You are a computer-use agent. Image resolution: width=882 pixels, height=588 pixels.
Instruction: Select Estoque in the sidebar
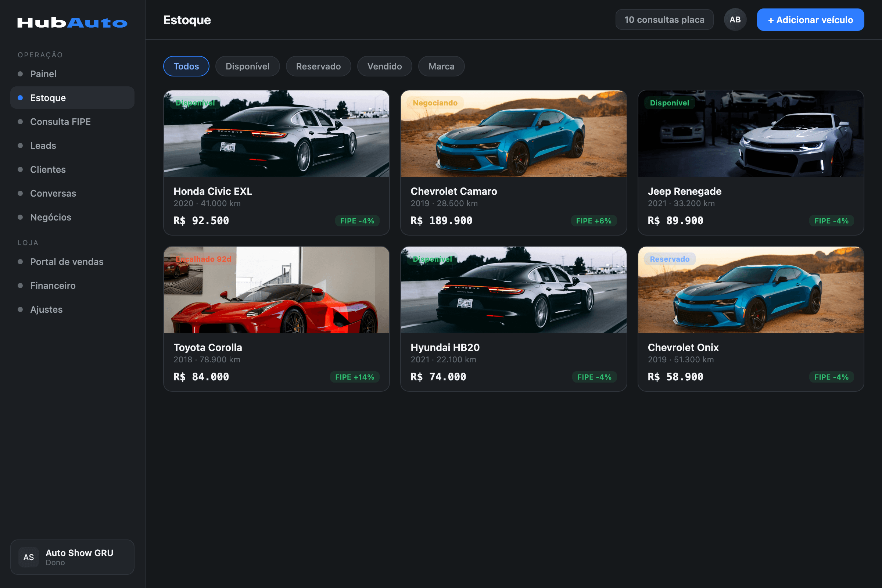[72, 98]
